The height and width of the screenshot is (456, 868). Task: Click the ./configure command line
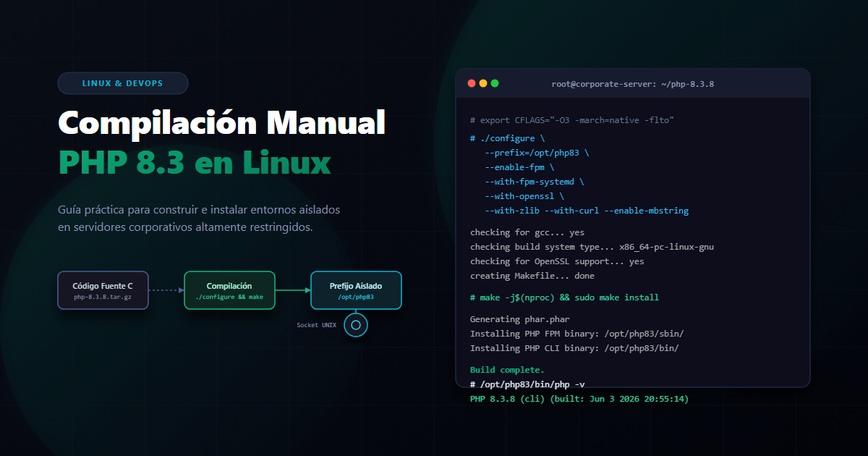pos(507,138)
